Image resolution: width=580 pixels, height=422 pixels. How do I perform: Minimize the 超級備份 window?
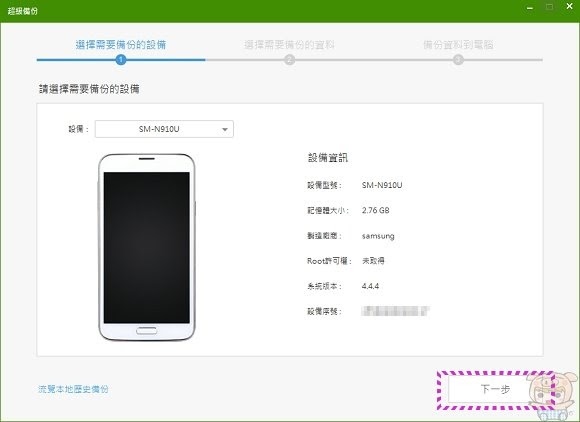pyautogui.click(x=530, y=8)
